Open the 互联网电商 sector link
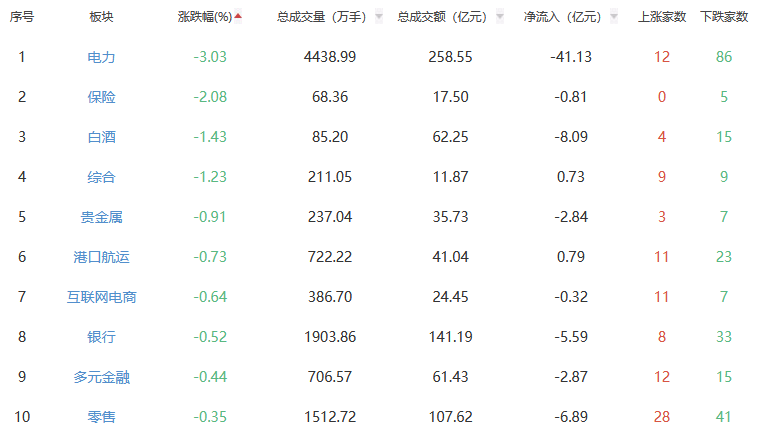The image size is (760, 439). (x=101, y=297)
